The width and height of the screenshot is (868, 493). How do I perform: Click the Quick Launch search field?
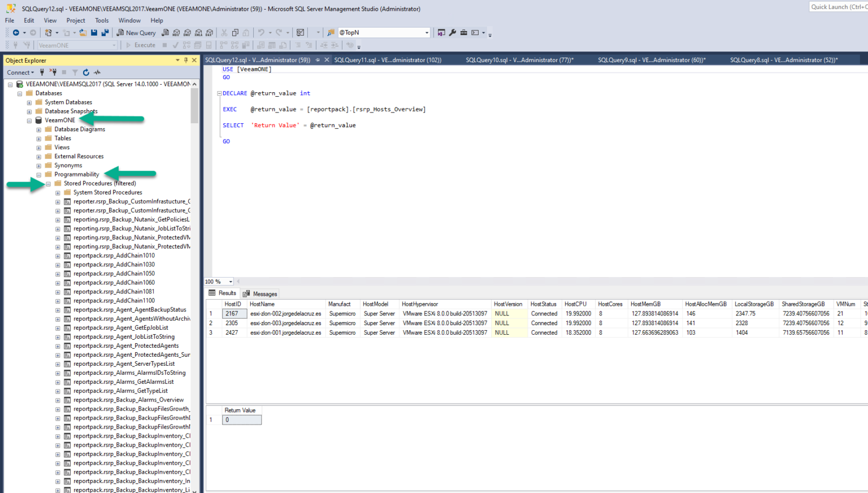pos(838,7)
